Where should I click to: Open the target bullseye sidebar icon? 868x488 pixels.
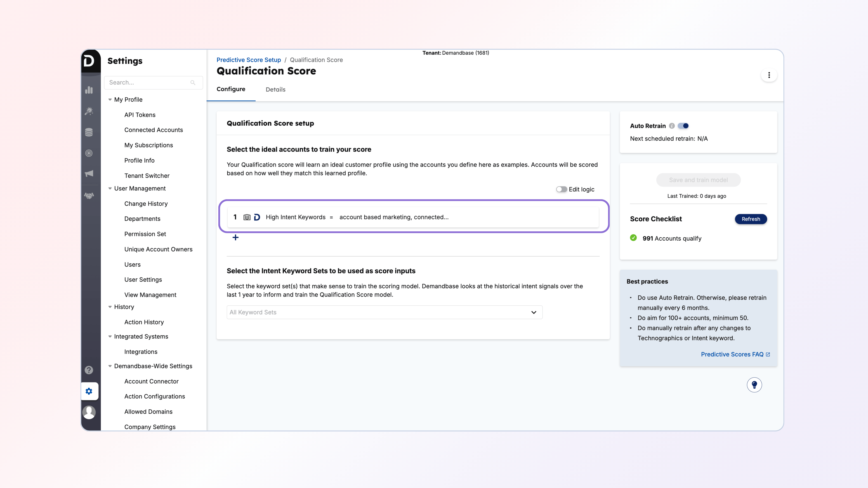[x=89, y=153]
